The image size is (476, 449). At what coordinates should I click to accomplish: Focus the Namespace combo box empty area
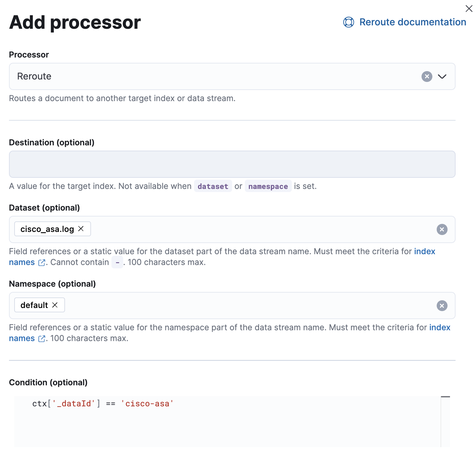248,306
